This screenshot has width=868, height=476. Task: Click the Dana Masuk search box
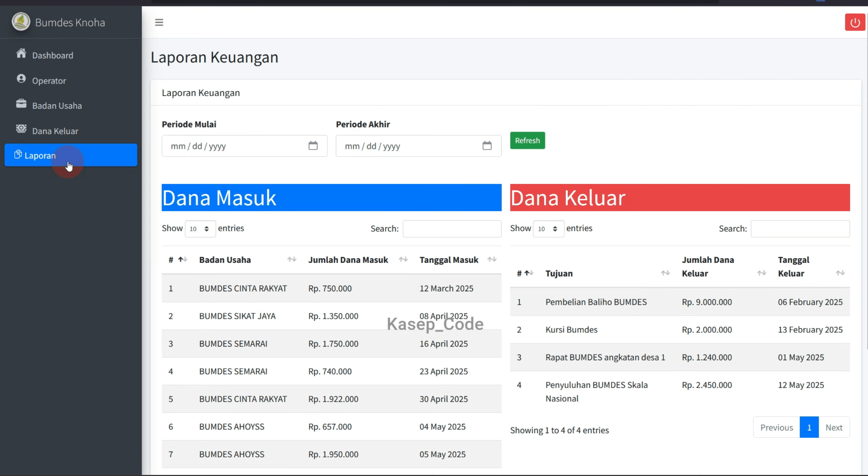point(452,229)
